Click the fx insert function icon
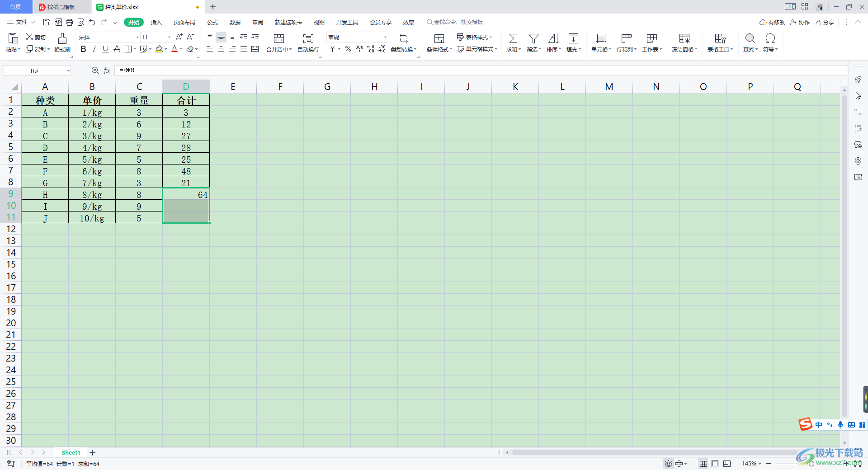 click(x=107, y=70)
